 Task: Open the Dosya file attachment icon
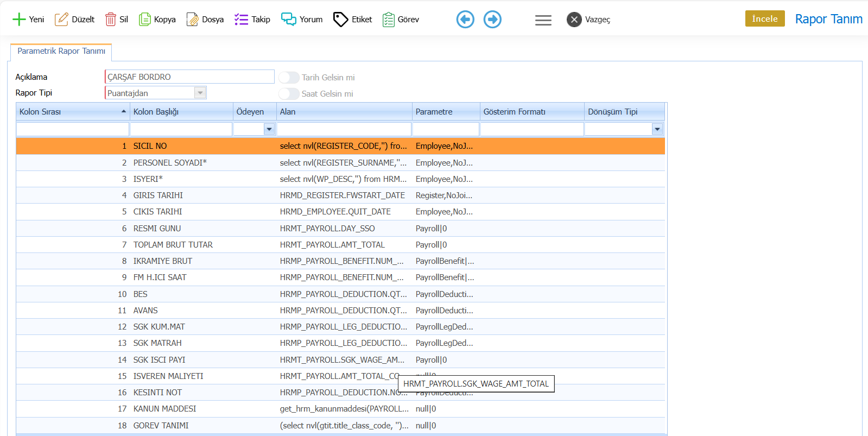(192, 20)
